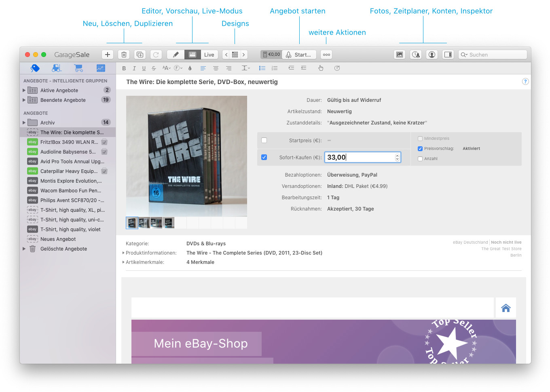Select the first product photo thumbnail

coord(132,223)
